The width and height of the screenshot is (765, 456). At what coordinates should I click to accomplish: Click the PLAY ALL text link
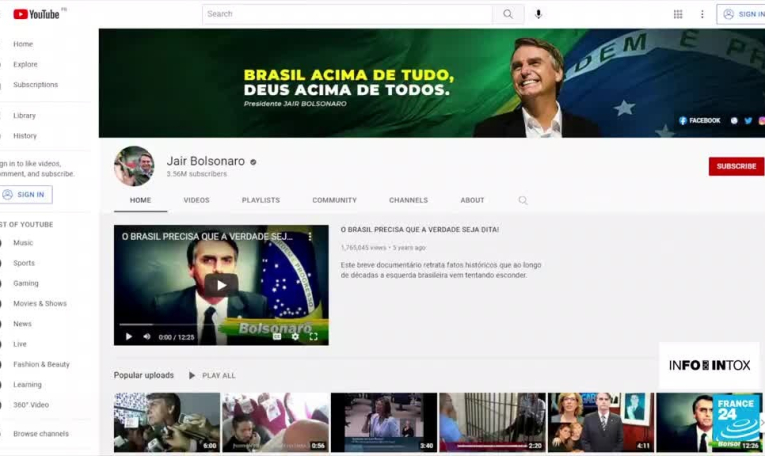click(x=219, y=376)
